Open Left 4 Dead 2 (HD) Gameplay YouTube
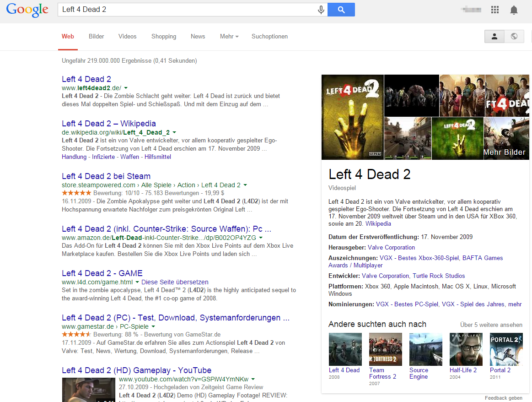This screenshot has height=402, width=532. click(x=136, y=370)
